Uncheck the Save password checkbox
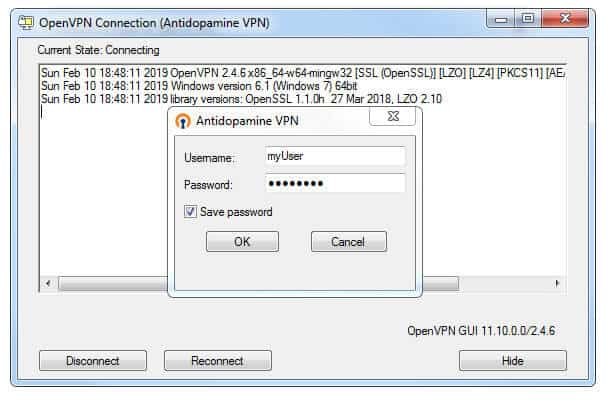 click(x=190, y=212)
